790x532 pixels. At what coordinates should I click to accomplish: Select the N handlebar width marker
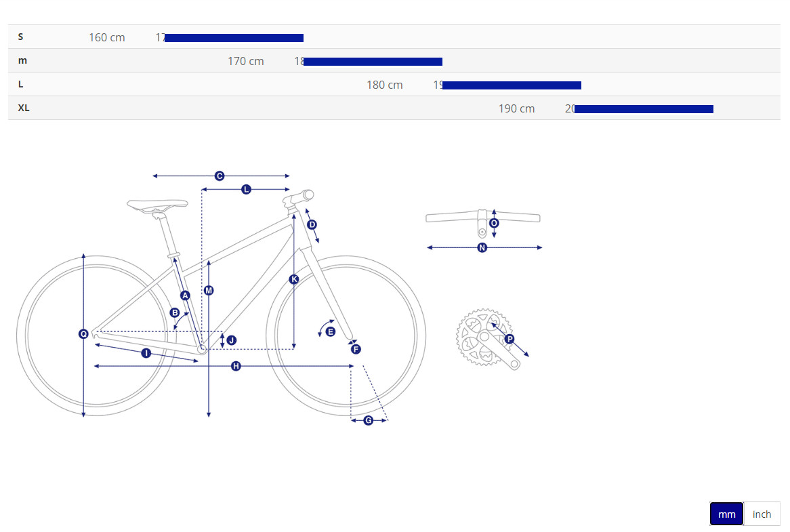click(x=482, y=248)
